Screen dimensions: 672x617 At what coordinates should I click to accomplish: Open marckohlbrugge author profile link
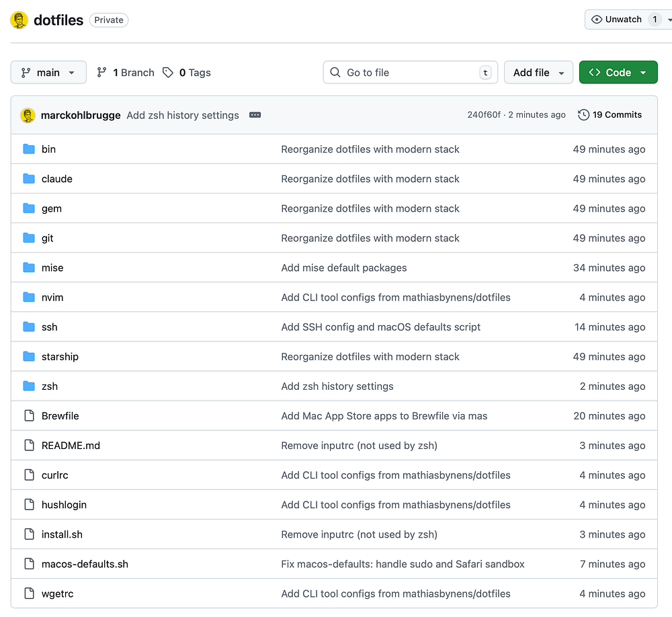click(x=81, y=116)
